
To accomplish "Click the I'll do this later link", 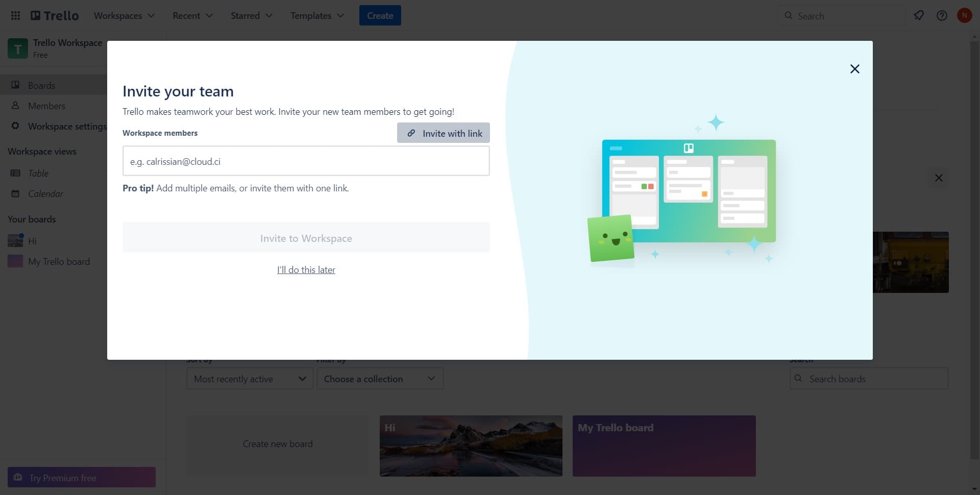I will click(x=306, y=269).
